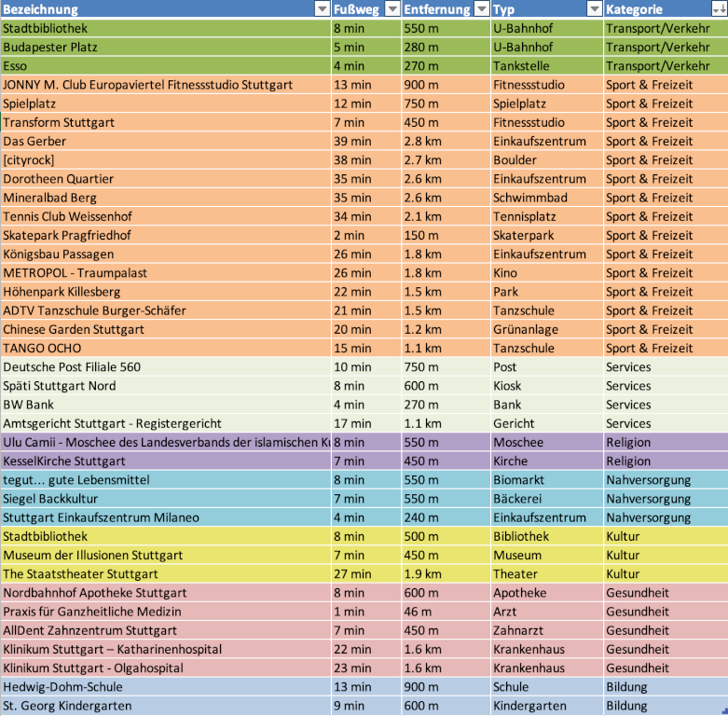The image size is (728, 716).
Task: Click the Klinikum Stuttgart - Olgahospital cell
Action: click(166, 668)
